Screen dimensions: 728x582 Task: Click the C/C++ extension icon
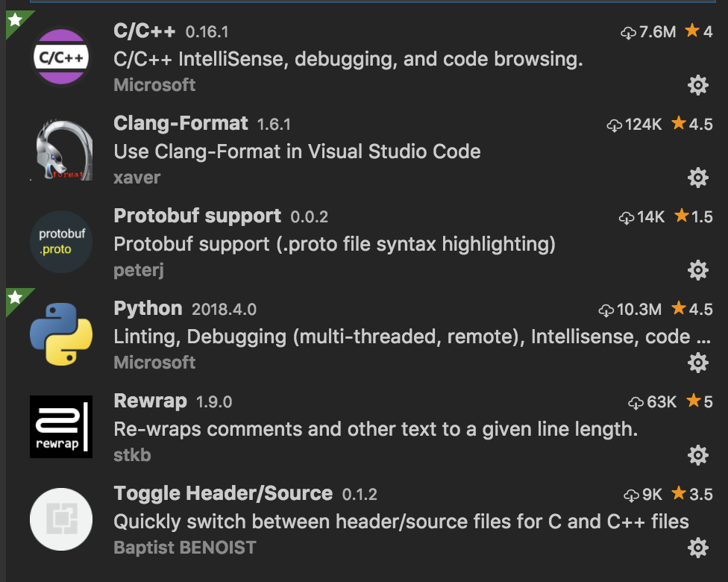coord(61,55)
